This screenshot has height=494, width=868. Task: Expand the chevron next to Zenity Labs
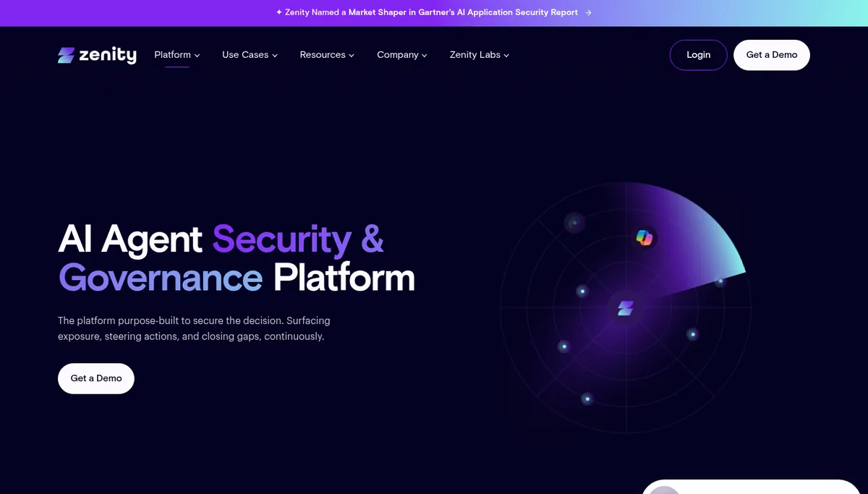[506, 56]
